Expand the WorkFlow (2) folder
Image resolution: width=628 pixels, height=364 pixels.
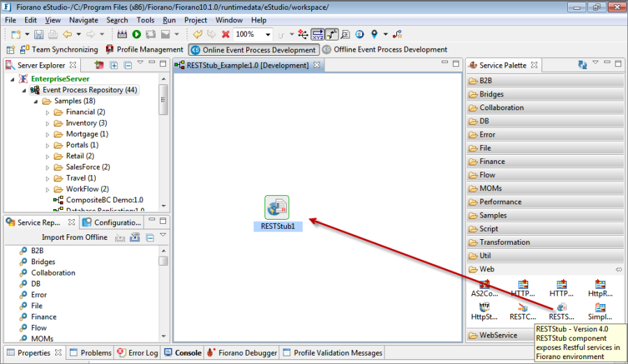(x=47, y=190)
